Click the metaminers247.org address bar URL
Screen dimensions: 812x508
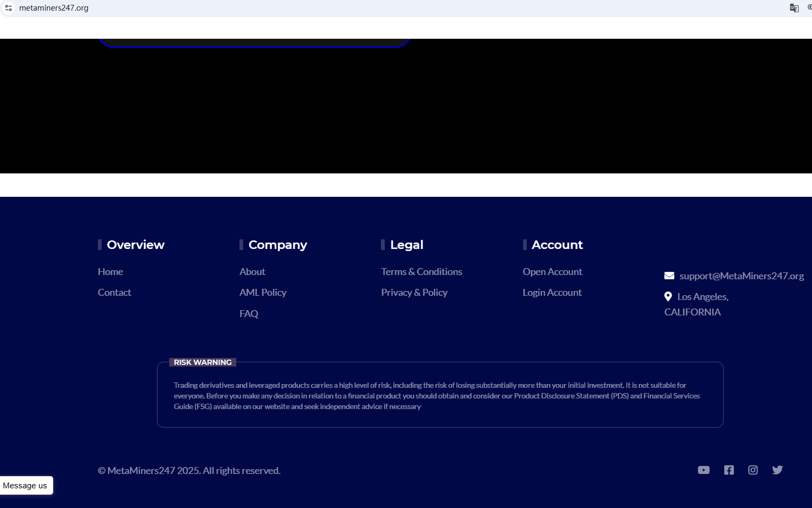click(x=54, y=8)
